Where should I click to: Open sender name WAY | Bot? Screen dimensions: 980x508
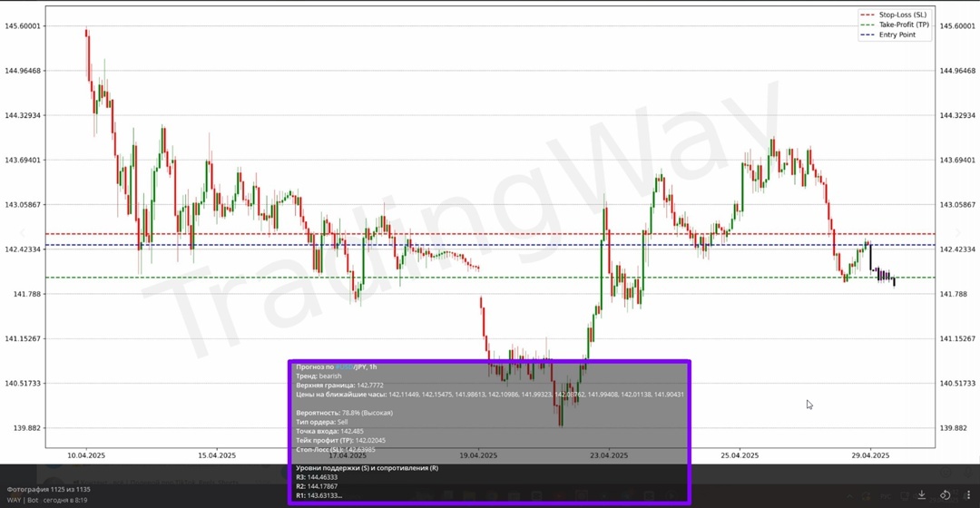23,501
